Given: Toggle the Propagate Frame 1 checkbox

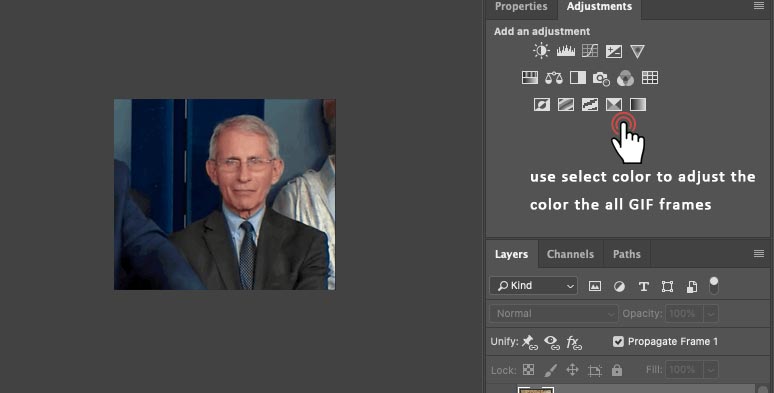Looking at the screenshot, I should 618,342.
